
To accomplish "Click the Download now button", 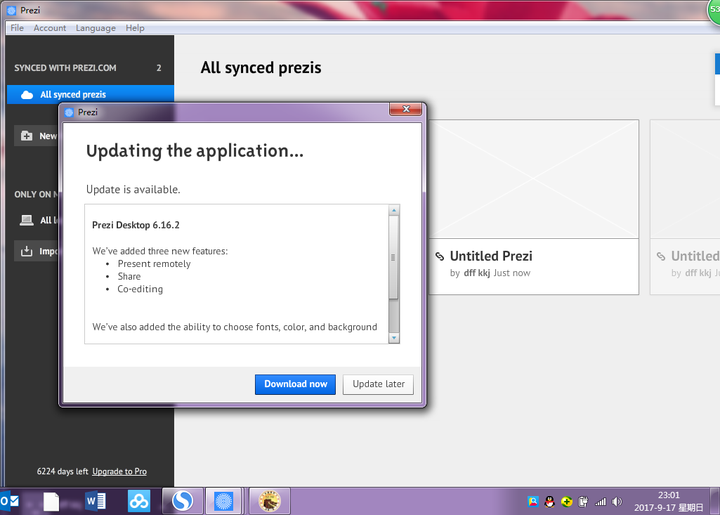I will tap(295, 384).
